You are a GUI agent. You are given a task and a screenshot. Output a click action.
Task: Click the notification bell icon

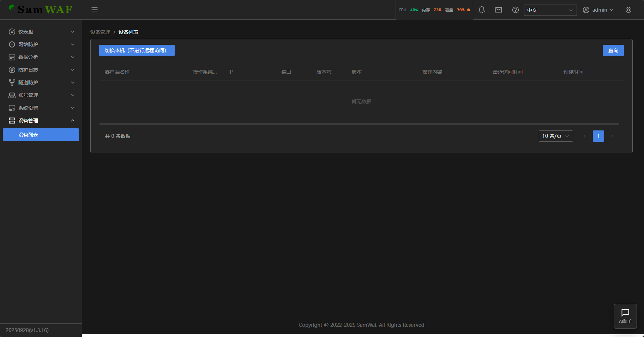tap(481, 10)
